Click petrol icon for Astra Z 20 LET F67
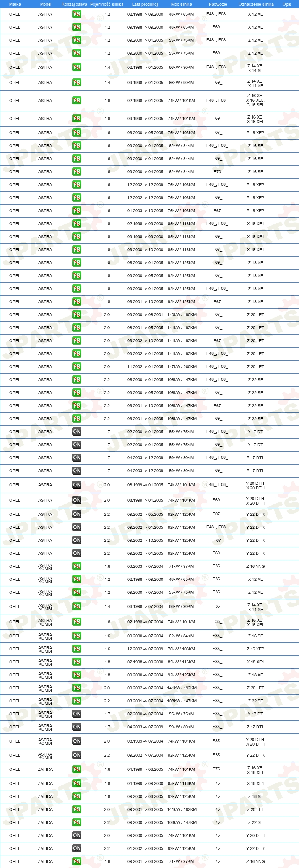The width and height of the screenshot is (299, 868). click(77, 341)
